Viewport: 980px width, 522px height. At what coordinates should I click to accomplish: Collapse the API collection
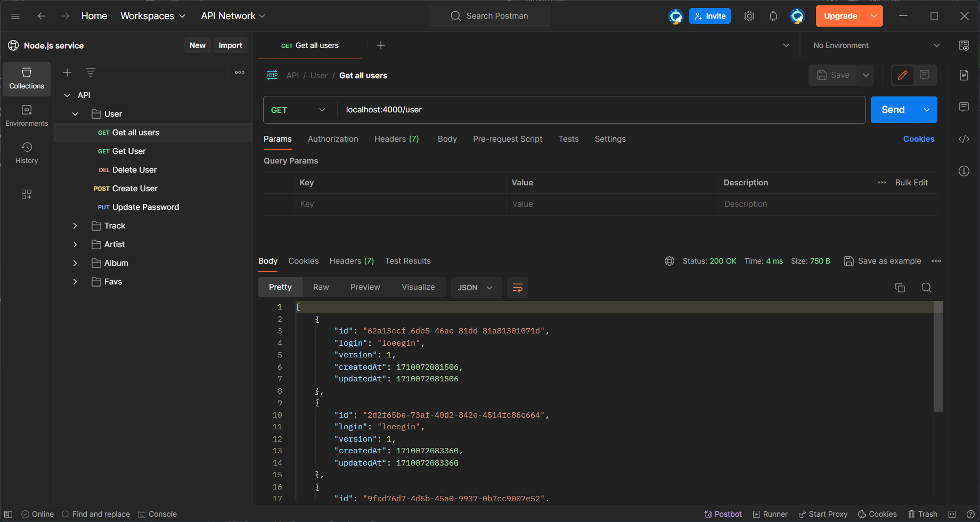[x=67, y=95]
